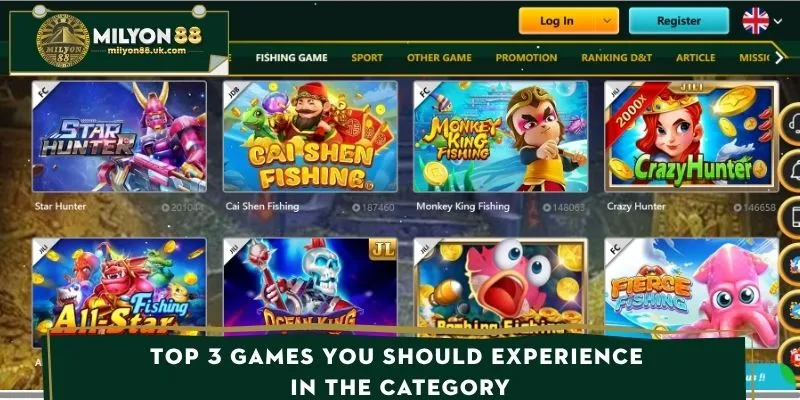
Task: Open the Ranking D&T menu item
Action: tap(616, 58)
